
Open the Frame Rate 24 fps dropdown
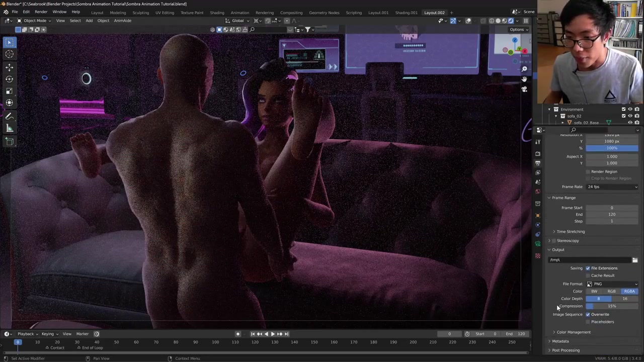[x=612, y=187]
